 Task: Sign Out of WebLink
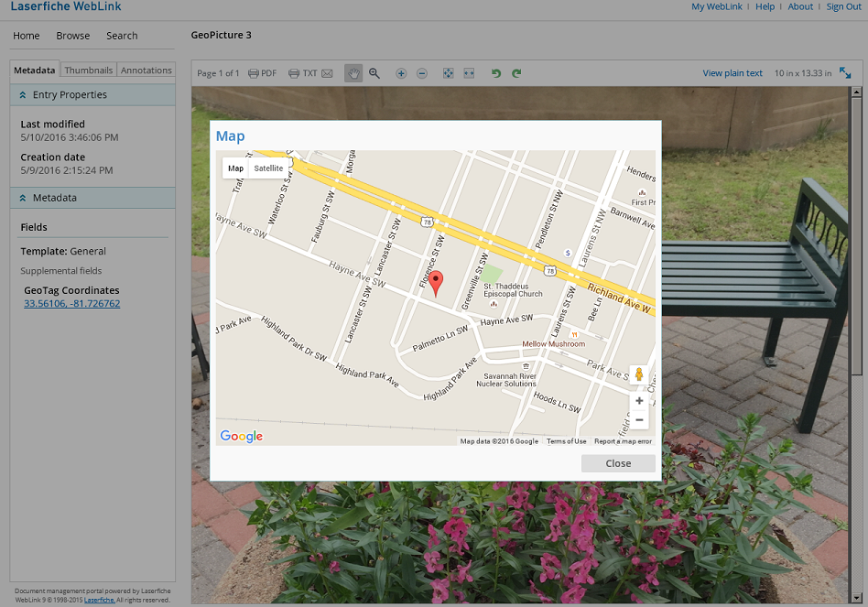point(843,6)
